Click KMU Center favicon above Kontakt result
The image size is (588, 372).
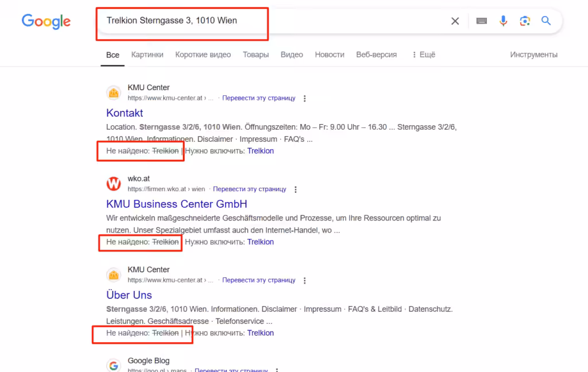coord(114,92)
